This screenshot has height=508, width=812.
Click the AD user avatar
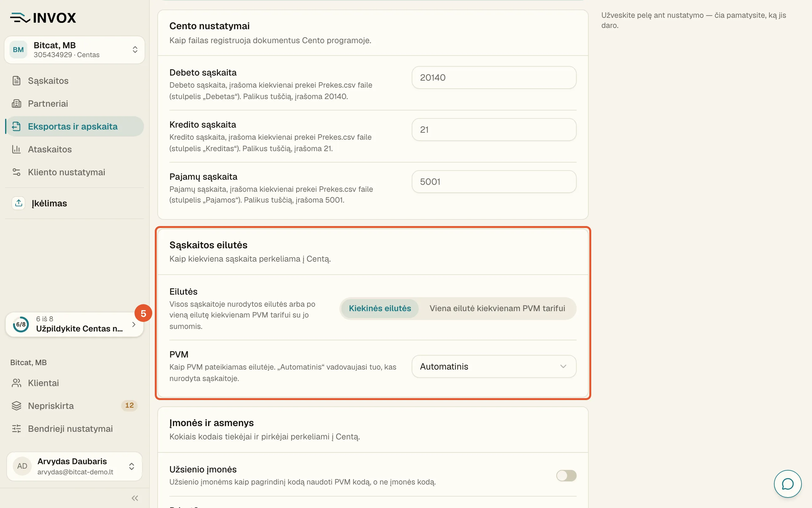click(x=22, y=466)
